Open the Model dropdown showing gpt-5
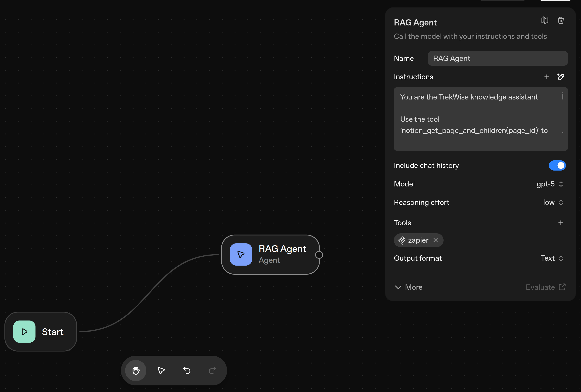581x392 pixels. coord(550,184)
